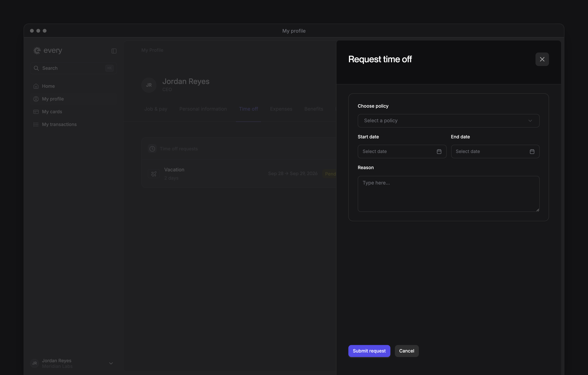This screenshot has width=588, height=375.
Task: Click the chevron in policy dropdown
Action: pyautogui.click(x=530, y=121)
